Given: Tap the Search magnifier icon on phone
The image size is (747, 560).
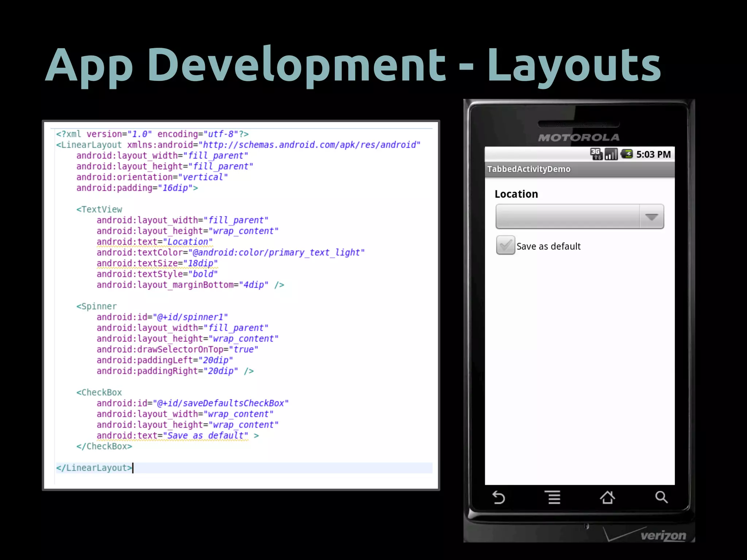Looking at the screenshot, I should 661,497.
